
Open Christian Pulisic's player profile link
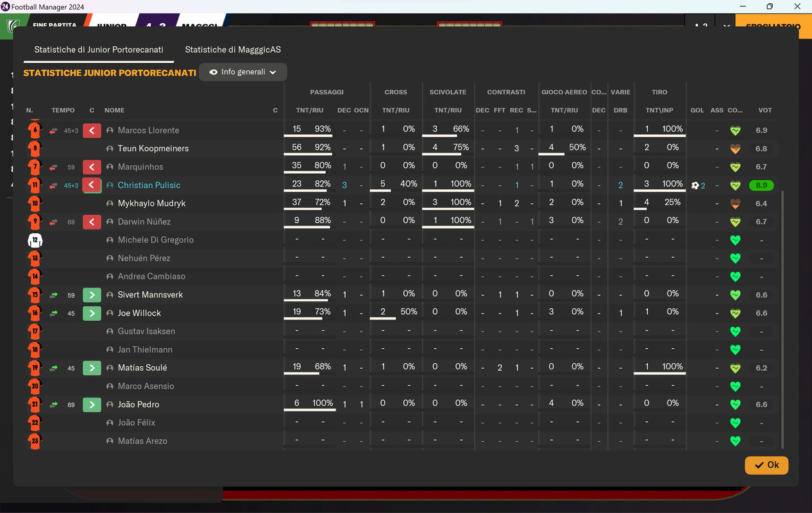(x=149, y=185)
